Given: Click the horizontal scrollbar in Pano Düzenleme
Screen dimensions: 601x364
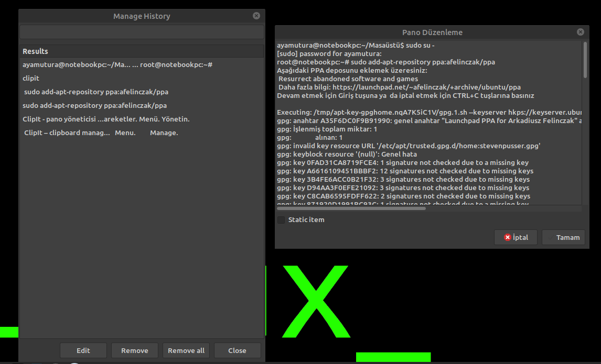Looking at the screenshot, I should (x=351, y=208).
